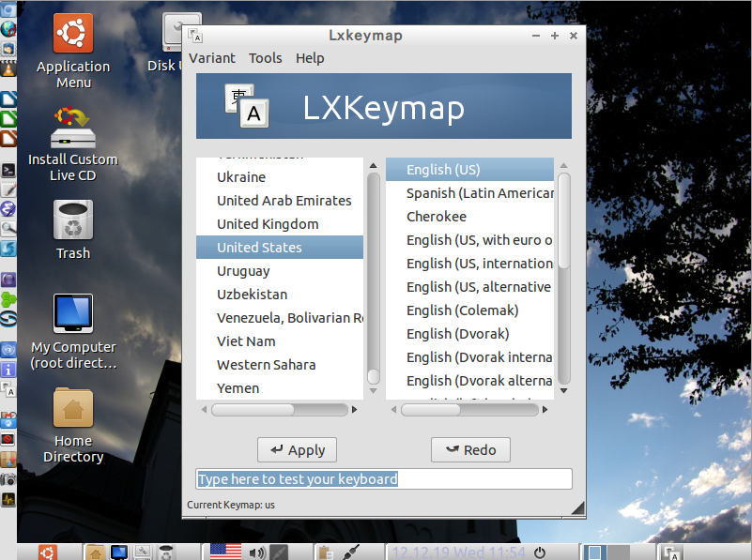
Task: Open the Variant menu
Action: click(212, 58)
